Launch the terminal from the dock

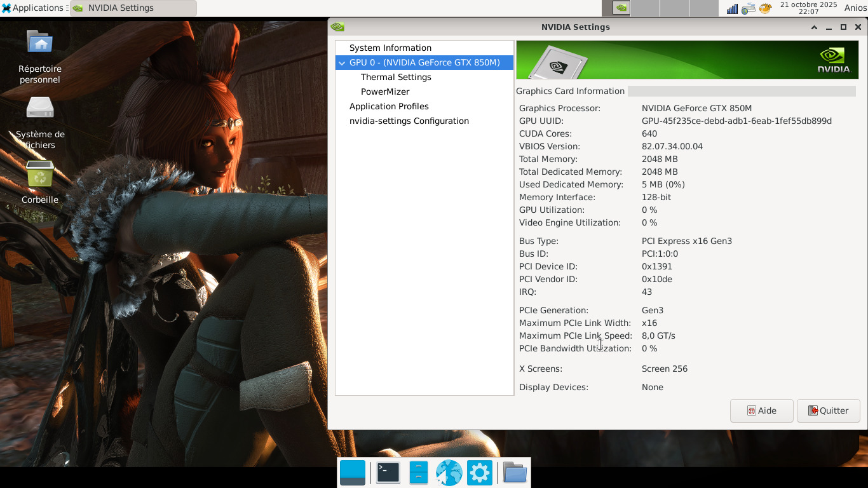(388, 473)
